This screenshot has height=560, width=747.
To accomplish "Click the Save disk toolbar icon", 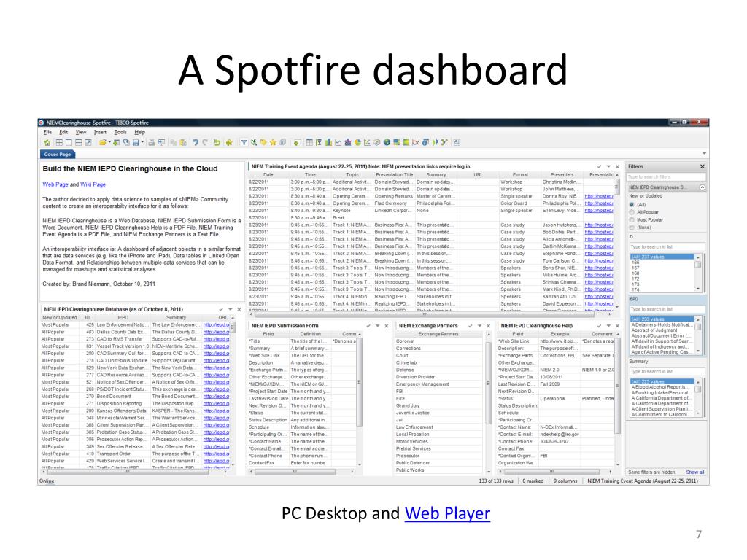I will click(136, 142).
